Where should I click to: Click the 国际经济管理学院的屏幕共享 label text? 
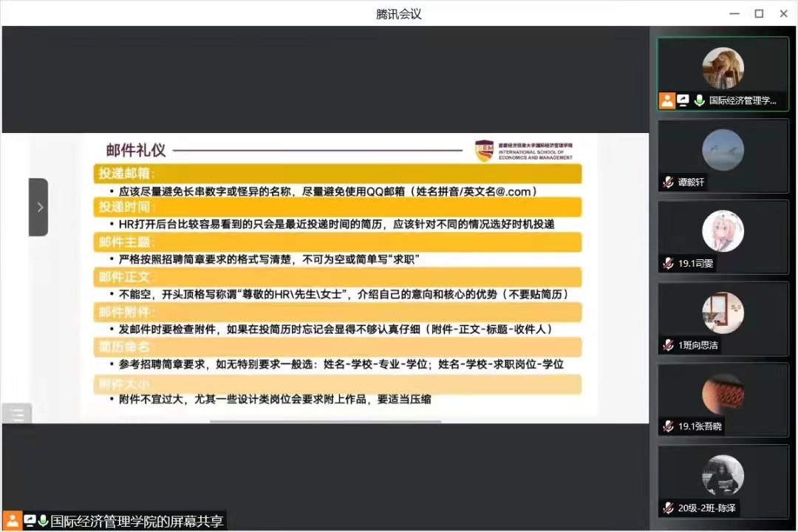[x=137, y=521]
